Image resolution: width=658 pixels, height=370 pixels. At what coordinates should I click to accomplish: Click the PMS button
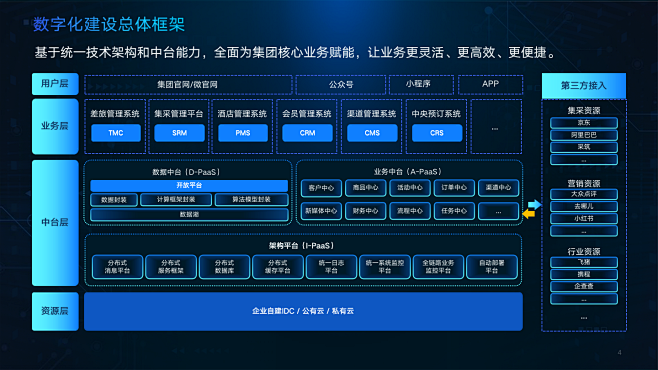[x=243, y=133]
